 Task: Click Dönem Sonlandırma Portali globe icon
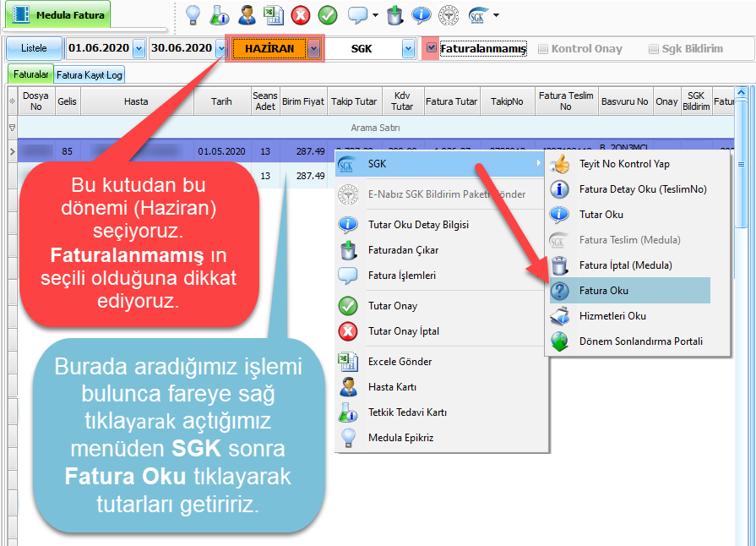point(560,341)
